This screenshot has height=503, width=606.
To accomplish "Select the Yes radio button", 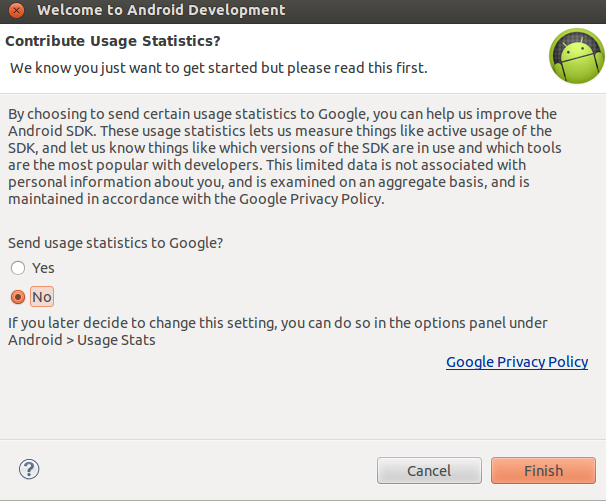I will (18, 268).
